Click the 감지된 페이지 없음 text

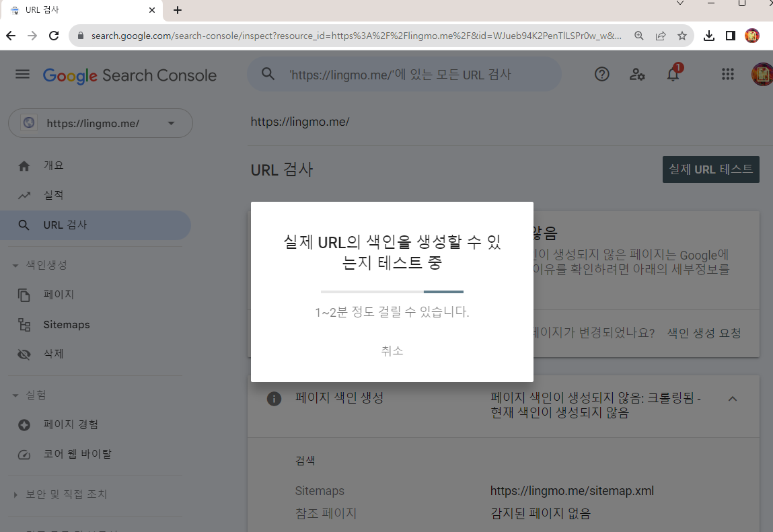click(540, 514)
